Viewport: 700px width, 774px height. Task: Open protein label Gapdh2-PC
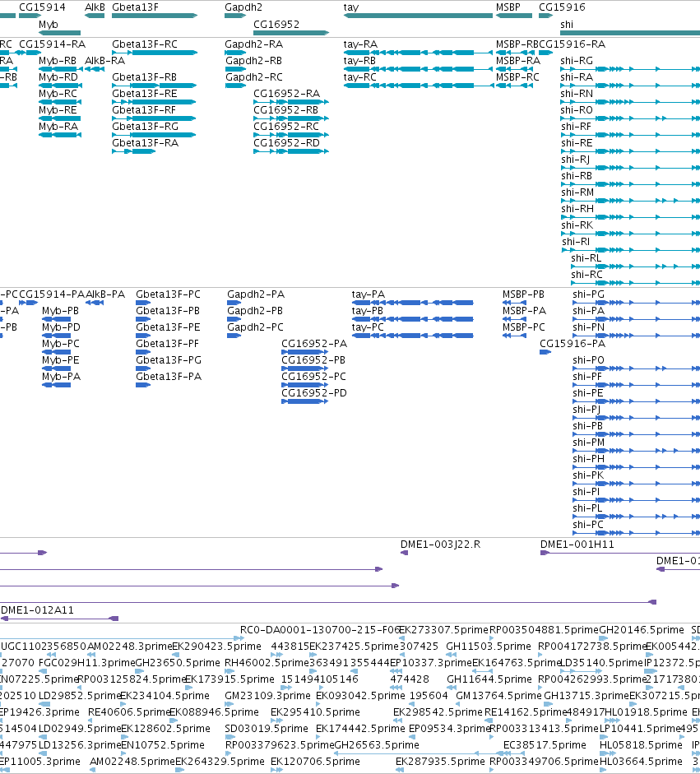click(255, 327)
